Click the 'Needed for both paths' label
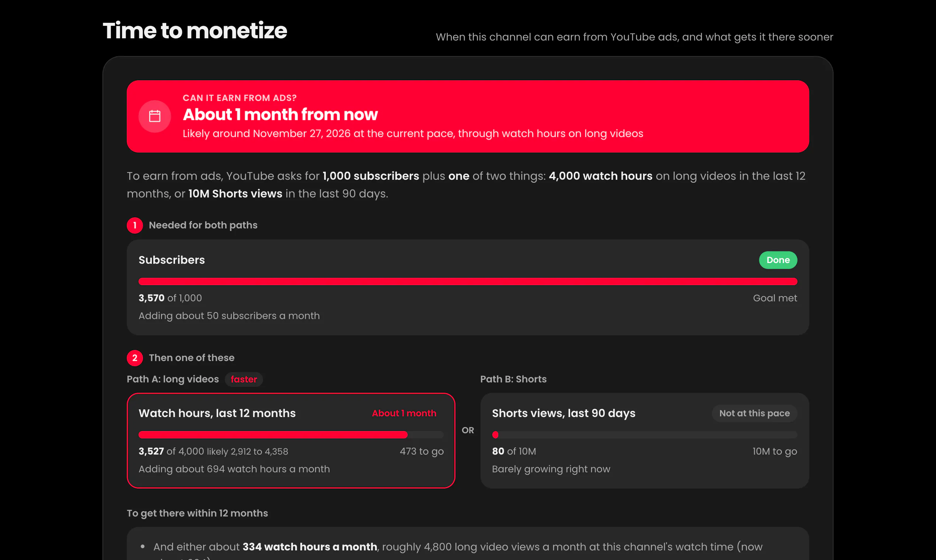This screenshot has height=560, width=936. (x=203, y=225)
